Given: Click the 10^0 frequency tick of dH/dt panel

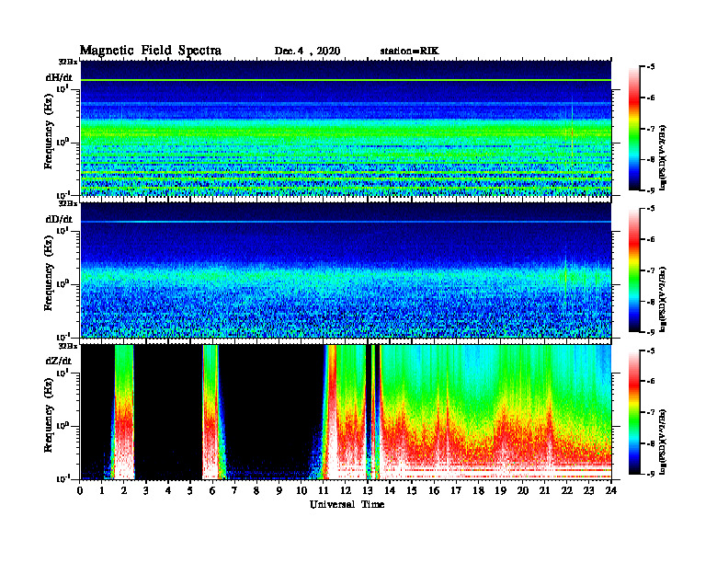Looking at the screenshot, I should click(x=63, y=143).
